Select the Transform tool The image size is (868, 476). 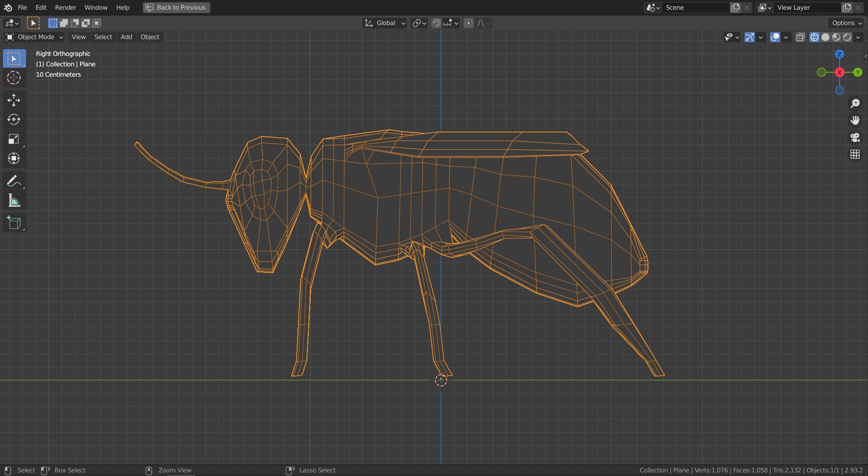click(x=14, y=159)
